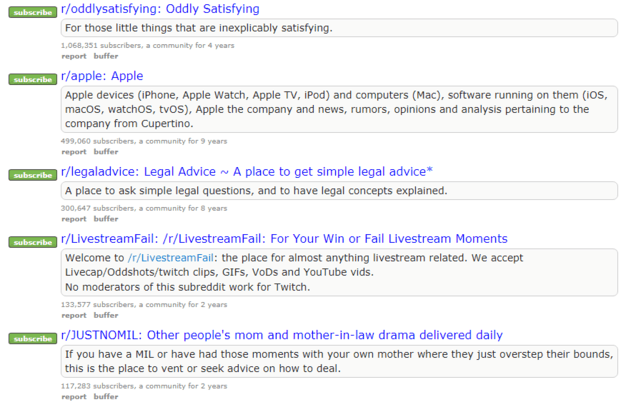Report the r/oddlysatisfying listing

[x=73, y=55]
